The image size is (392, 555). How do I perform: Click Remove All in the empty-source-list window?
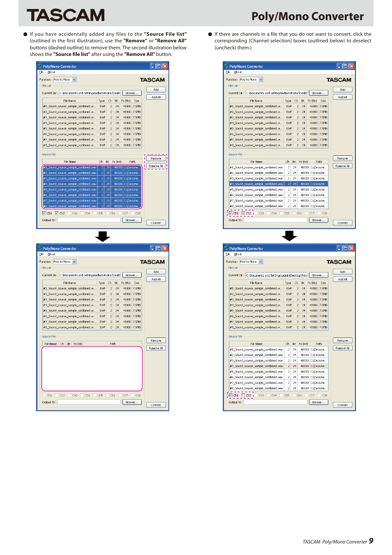coord(156,348)
